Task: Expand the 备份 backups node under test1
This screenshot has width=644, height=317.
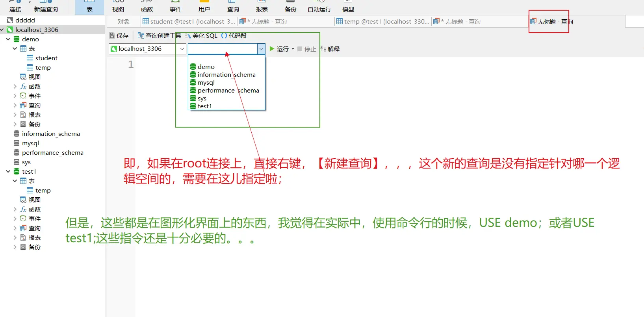Action: point(15,247)
